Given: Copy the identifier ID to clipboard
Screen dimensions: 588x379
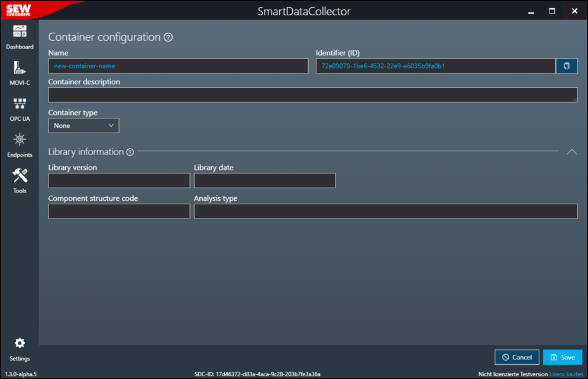Looking at the screenshot, I should click(566, 66).
